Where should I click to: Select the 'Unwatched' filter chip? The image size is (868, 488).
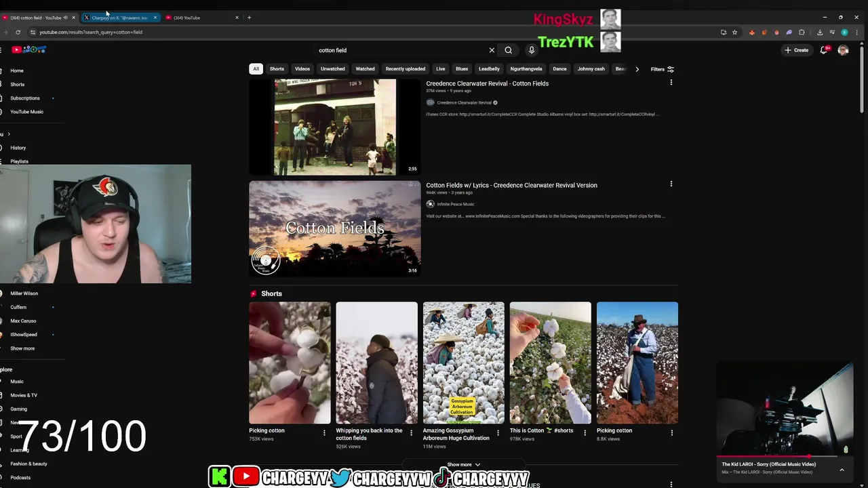coord(332,69)
